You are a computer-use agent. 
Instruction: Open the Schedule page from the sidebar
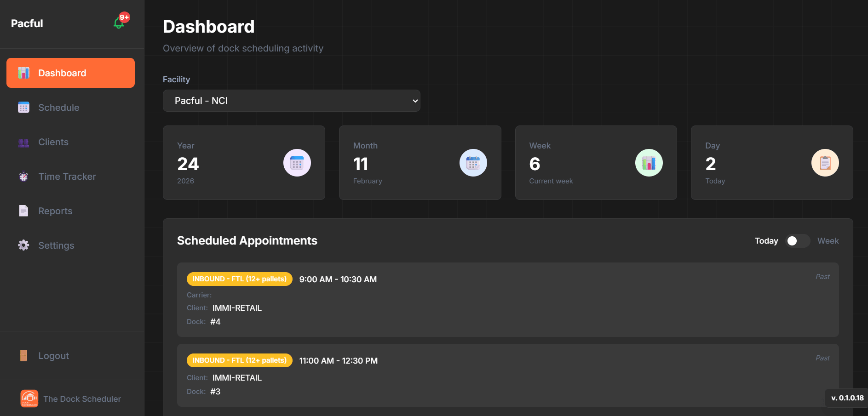pyautogui.click(x=59, y=107)
